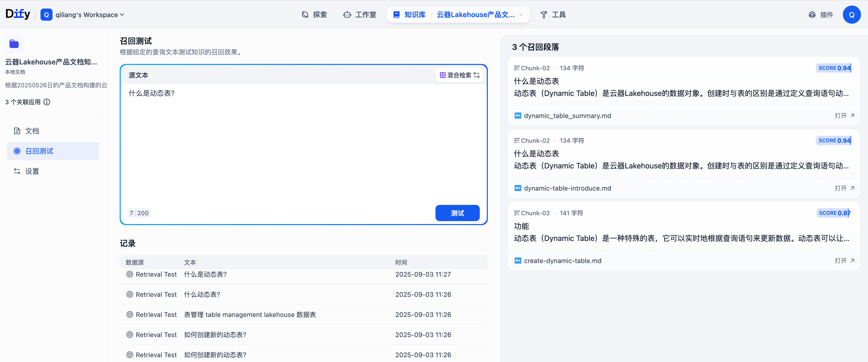Click the dynamic_table_summary.md markdown file icon
Screen dimensions: 868x362
[x=518, y=116]
